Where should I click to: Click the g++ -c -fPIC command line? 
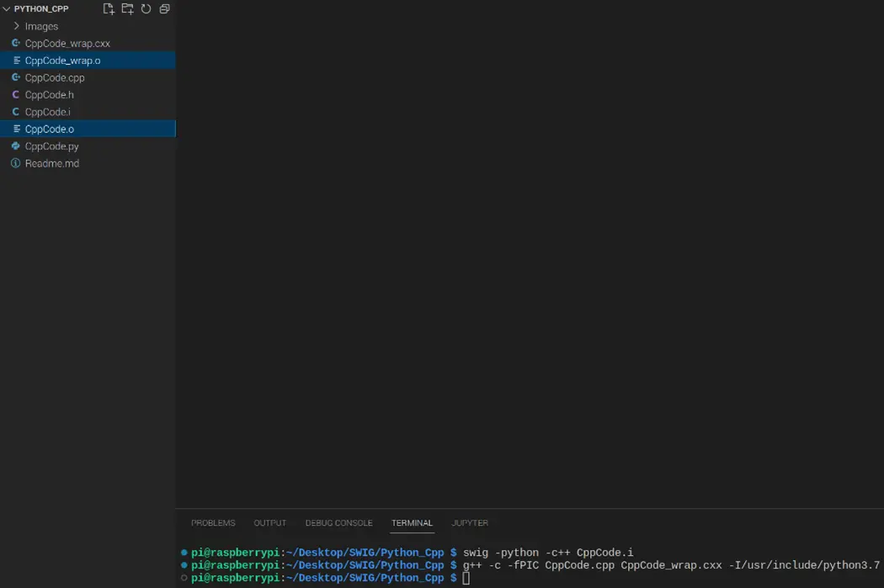[x=671, y=565]
